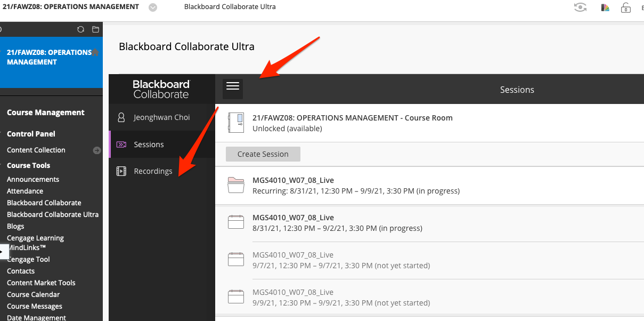Image resolution: width=644 pixels, height=321 pixels.
Task: Open Course Messages
Action: (35, 307)
